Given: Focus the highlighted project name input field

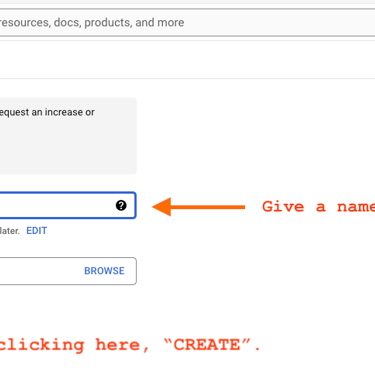Looking at the screenshot, I should [x=68, y=205].
